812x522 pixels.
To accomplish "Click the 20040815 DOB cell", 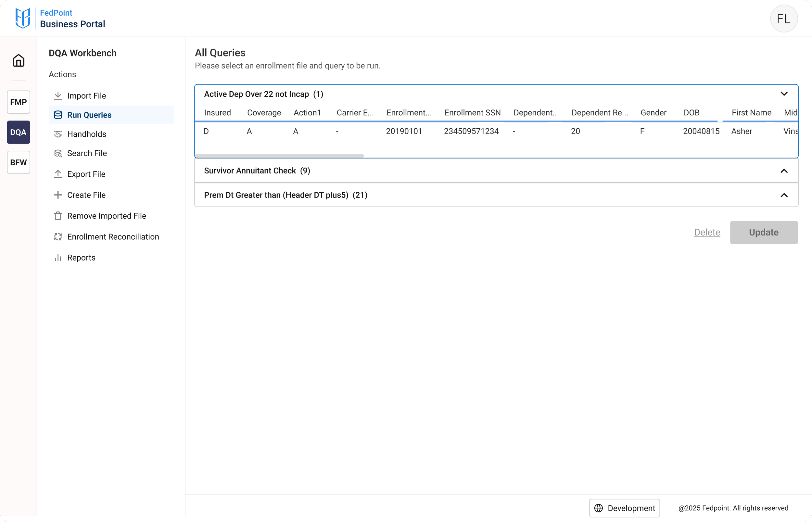I will (x=701, y=131).
